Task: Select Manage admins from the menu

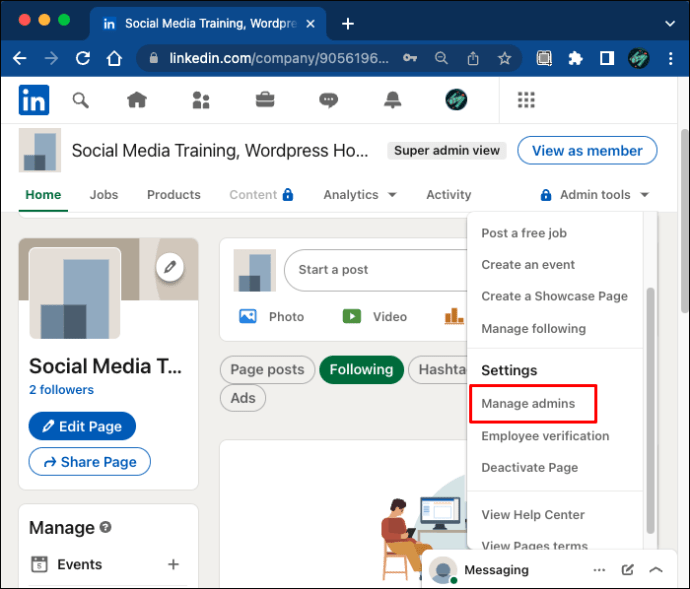Action: 528,404
